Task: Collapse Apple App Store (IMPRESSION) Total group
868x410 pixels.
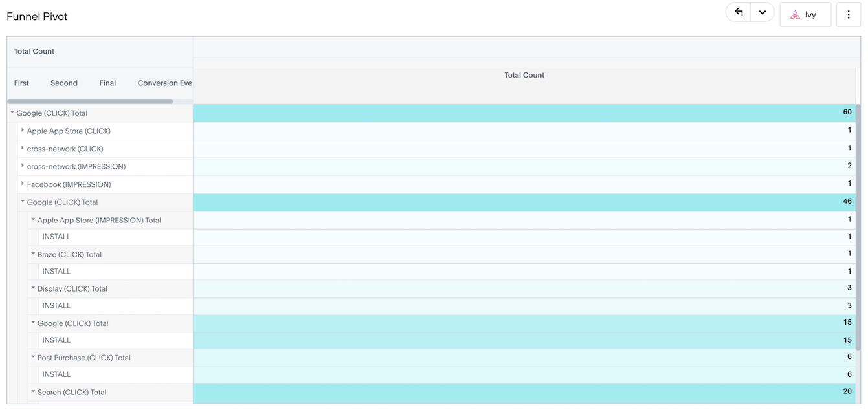Action: click(x=33, y=220)
